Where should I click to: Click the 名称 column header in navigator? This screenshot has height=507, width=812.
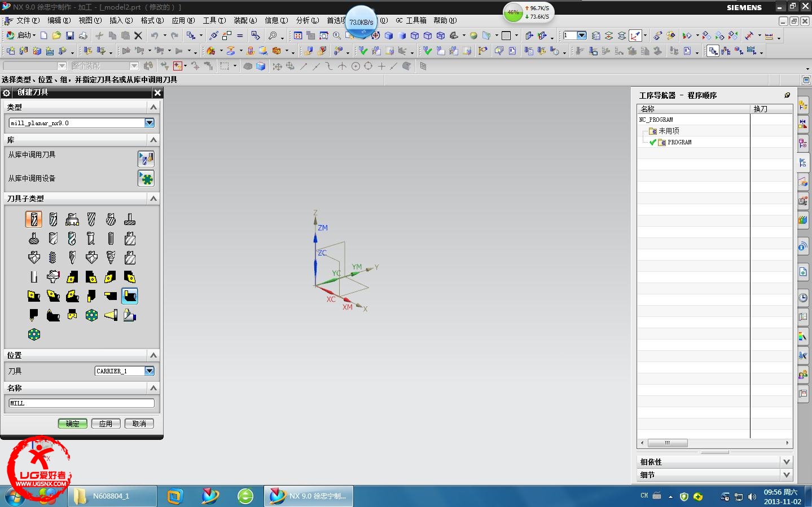coord(694,109)
